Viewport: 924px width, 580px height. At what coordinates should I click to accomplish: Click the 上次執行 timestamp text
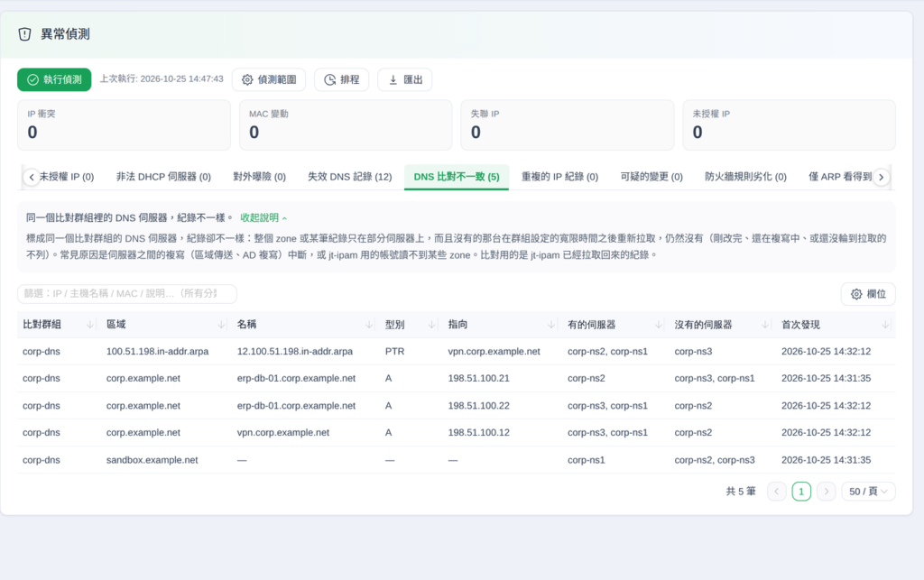point(162,78)
